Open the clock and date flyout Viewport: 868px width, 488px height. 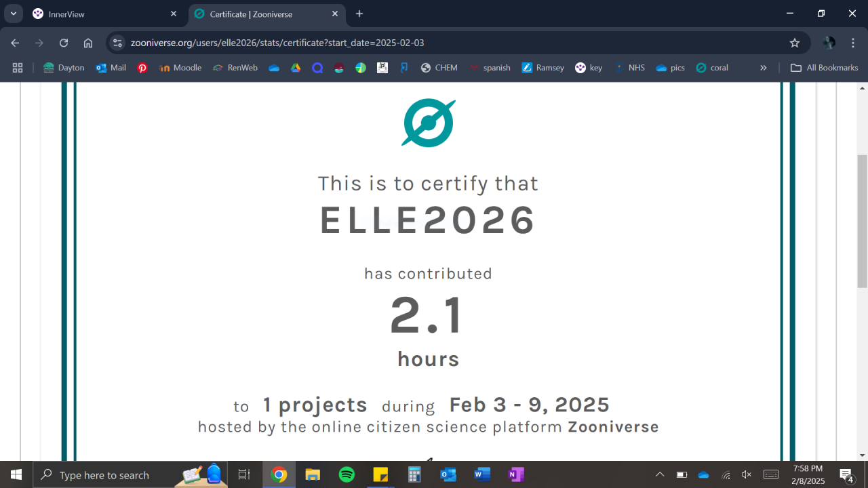(808, 474)
